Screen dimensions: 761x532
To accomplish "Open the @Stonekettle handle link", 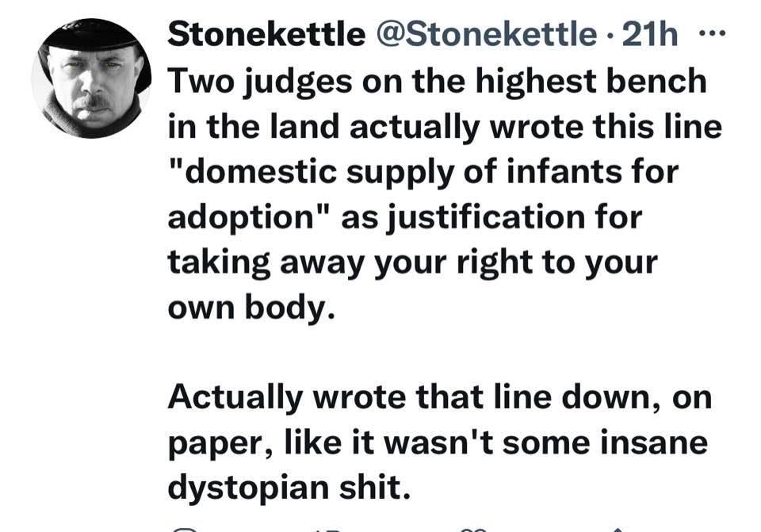I will point(485,34).
